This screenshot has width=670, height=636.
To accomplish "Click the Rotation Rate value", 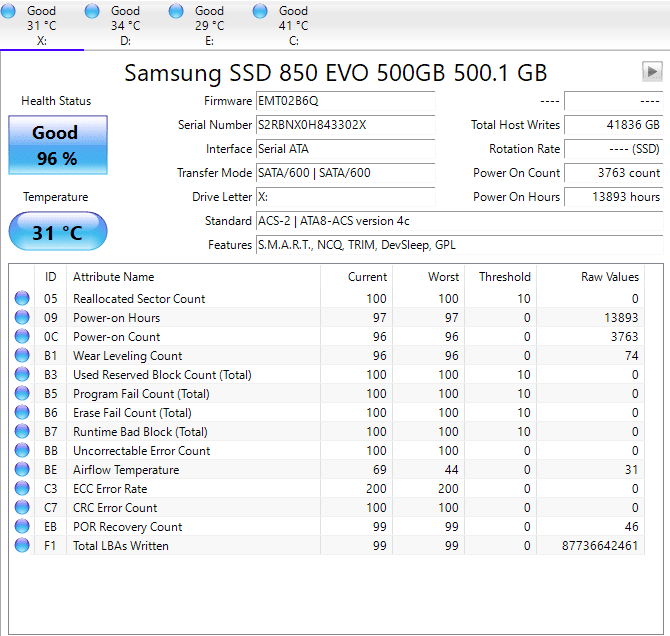I will [614, 149].
